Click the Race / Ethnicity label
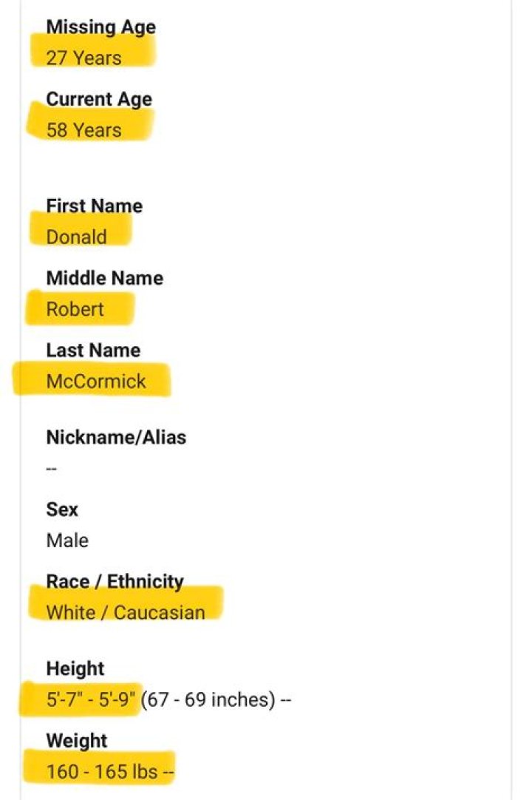 [x=115, y=582]
